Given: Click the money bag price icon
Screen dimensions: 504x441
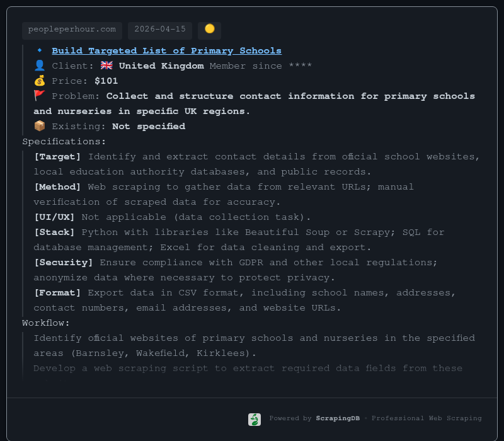Looking at the screenshot, I should [x=40, y=81].
